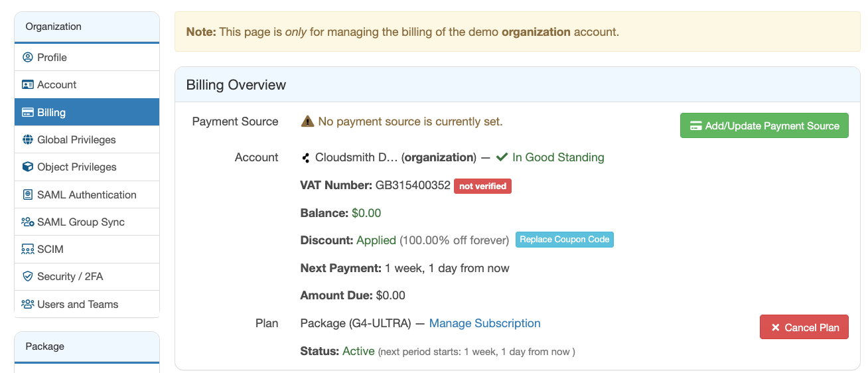Open the Manage Subscription link

[484, 324]
